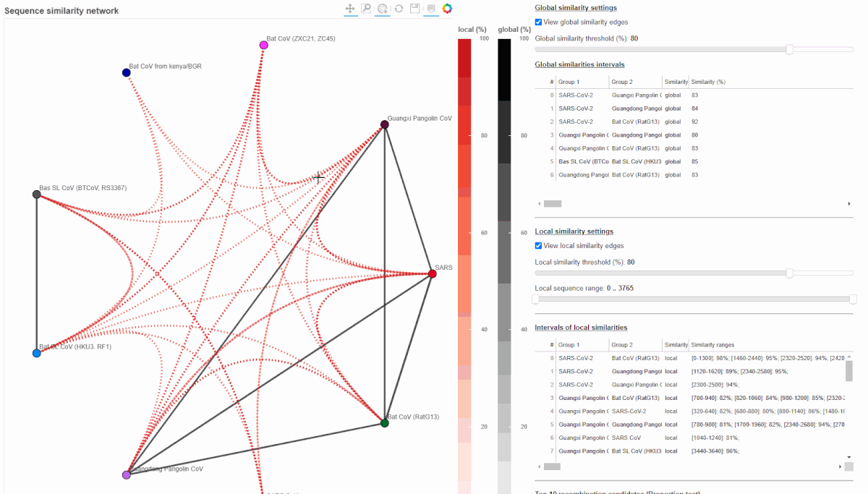Uncheck View local similarity edges
Viewport: 868px width, 494px height.
pos(538,246)
